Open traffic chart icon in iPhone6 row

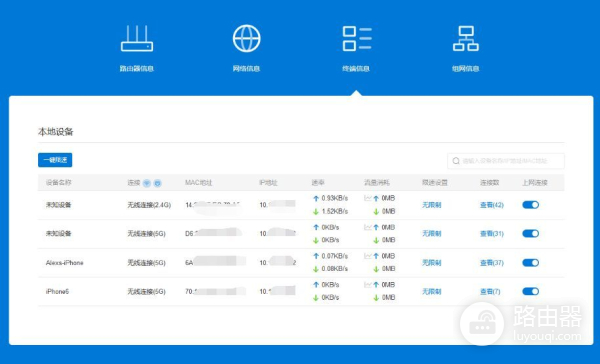click(368, 285)
